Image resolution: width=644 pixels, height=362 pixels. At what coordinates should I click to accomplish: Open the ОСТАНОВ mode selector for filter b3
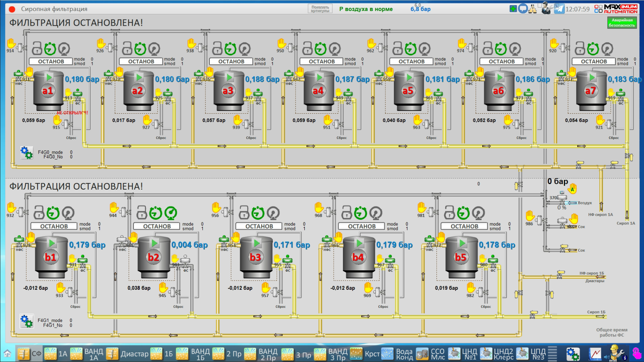click(259, 226)
